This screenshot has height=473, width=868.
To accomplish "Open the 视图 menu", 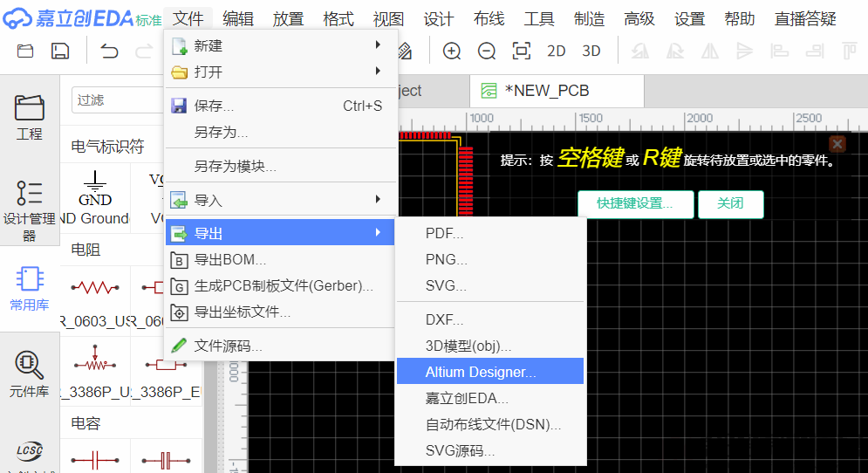I will [x=388, y=19].
